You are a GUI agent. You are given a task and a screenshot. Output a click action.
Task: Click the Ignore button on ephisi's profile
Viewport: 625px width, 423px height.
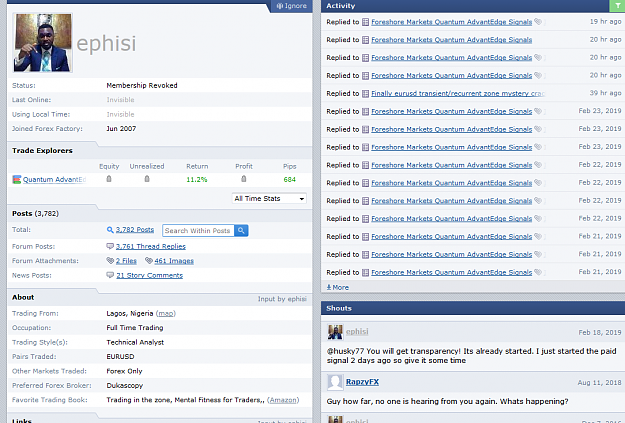291,6
